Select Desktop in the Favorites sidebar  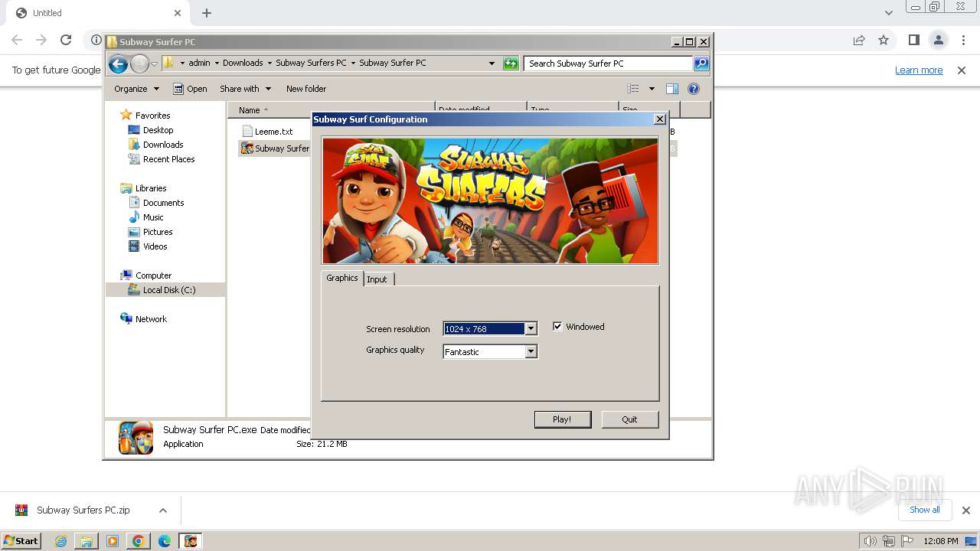[158, 130]
